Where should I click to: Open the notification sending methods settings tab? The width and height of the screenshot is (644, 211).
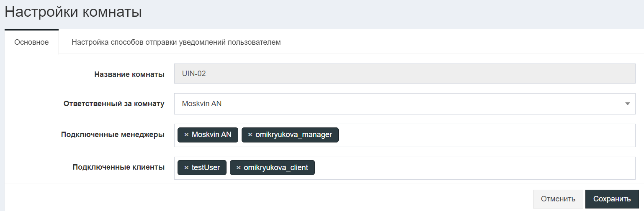pos(176,42)
